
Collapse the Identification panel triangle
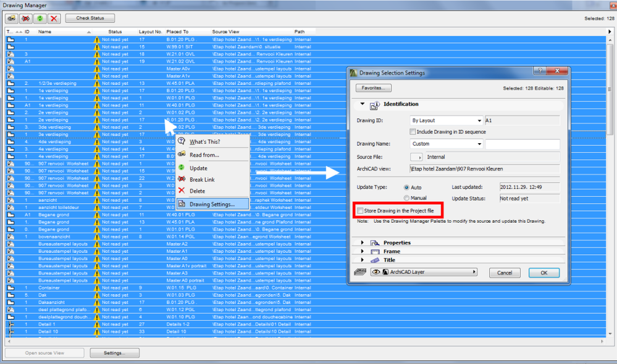click(363, 104)
